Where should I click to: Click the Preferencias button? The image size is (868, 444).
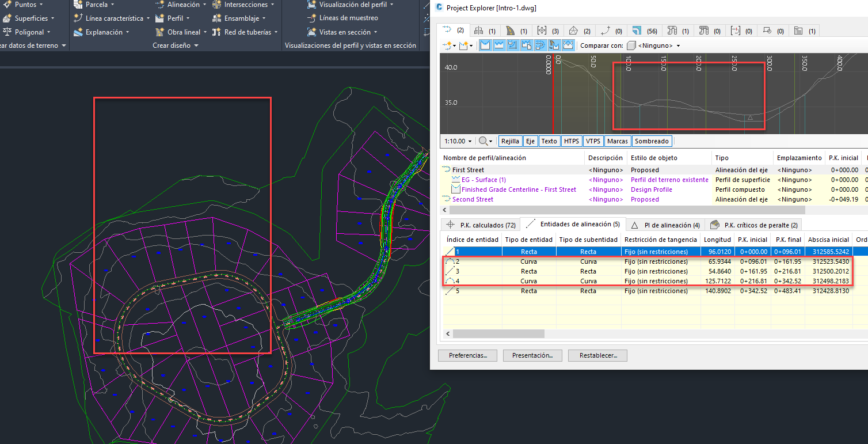click(467, 355)
